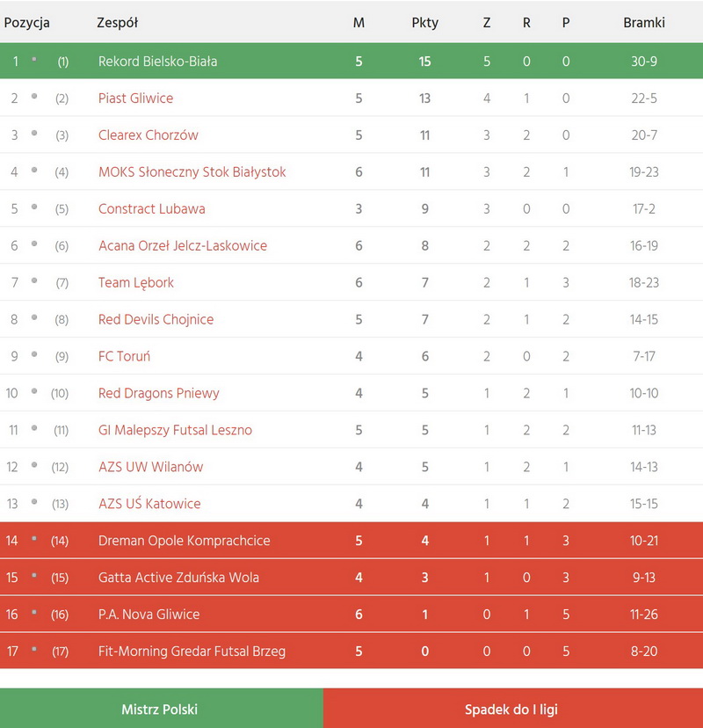Image resolution: width=703 pixels, height=728 pixels.
Task: Click the trend dot beside Piast Gliwice
Action: click(x=34, y=97)
